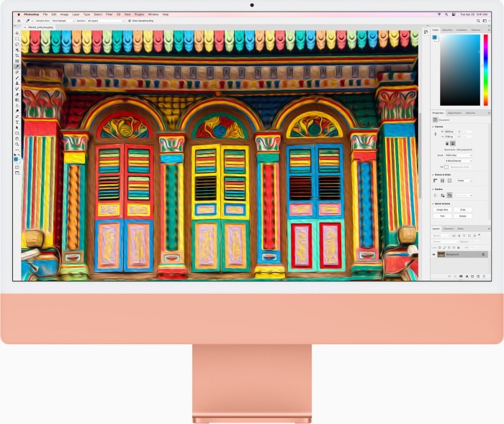The width and height of the screenshot is (504, 424).
Task: Select the Move tool
Action: pos(17,33)
